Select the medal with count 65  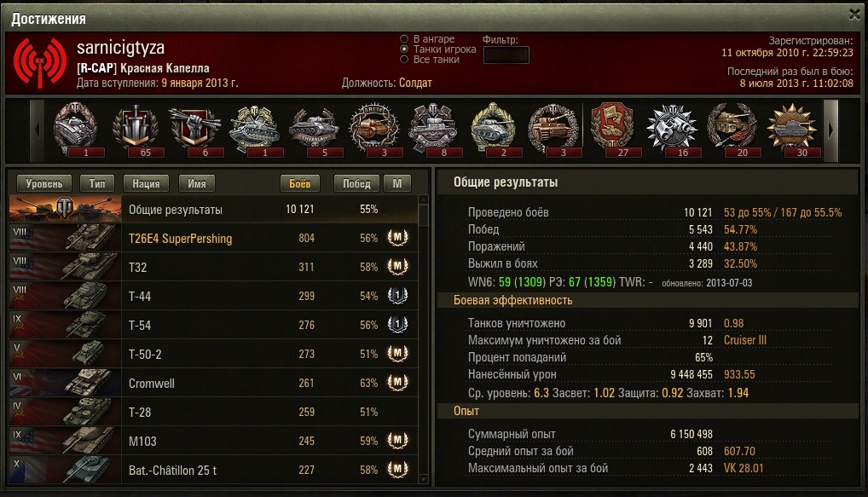[x=136, y=130]
